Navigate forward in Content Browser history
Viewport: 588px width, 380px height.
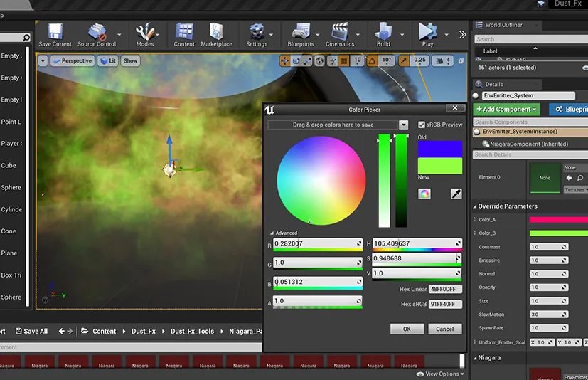(70, 331)
